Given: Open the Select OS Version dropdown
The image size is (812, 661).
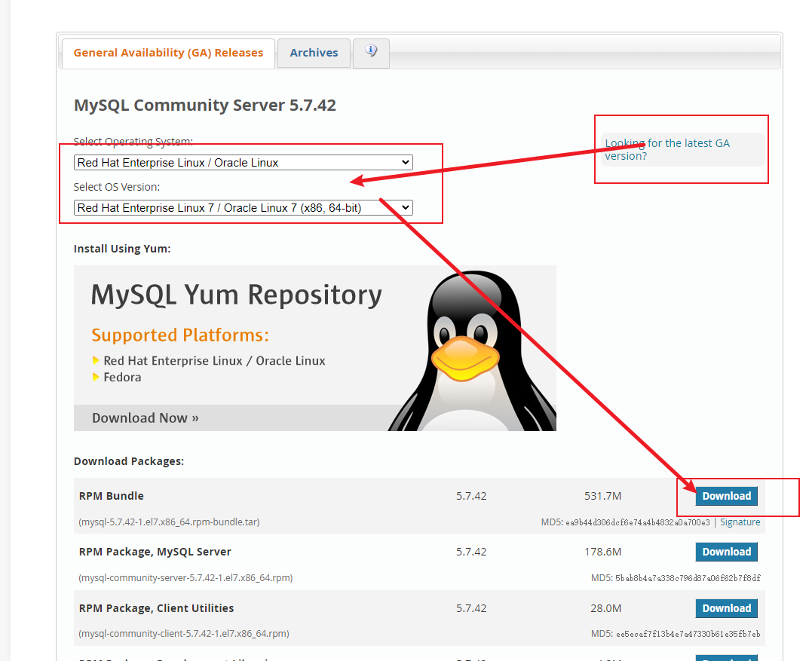Looking at the screenshot, I should click(x=244, y=208).
